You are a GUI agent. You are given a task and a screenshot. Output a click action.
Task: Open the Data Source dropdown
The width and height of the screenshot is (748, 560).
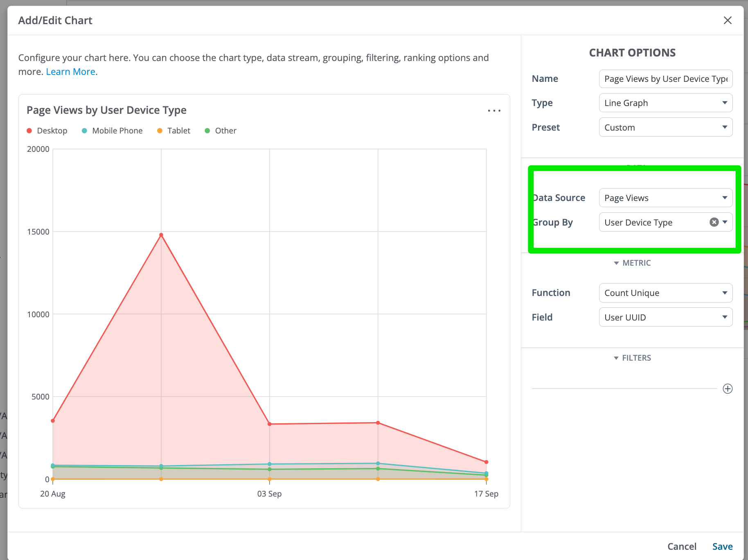click(666, 198)
